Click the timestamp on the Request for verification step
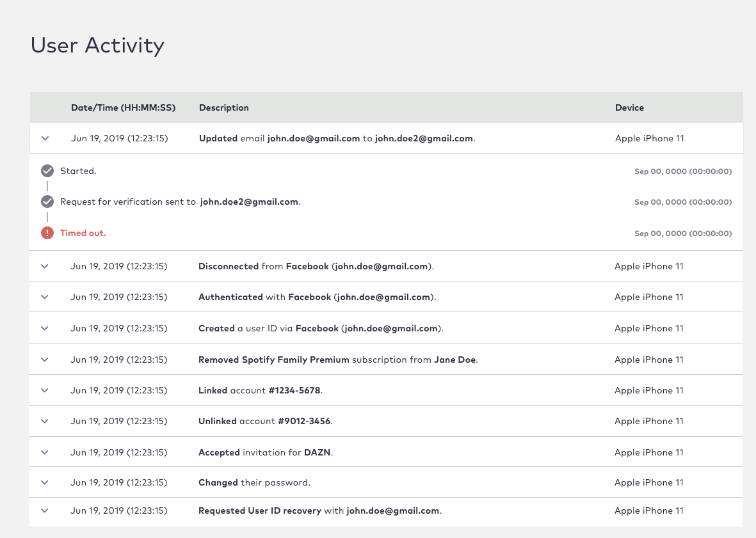756x538 pixels. click(x=683, y=202)
